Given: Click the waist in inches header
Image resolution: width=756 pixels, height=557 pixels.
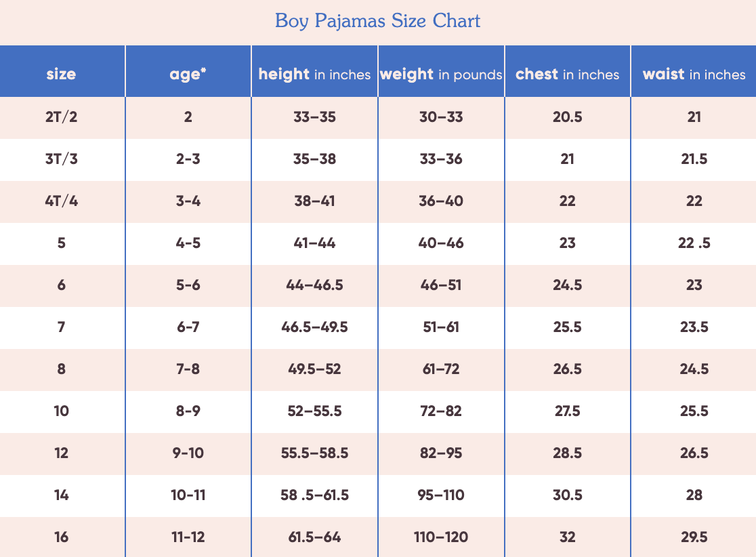Looking at the screenshot, I should (x=694, y=75).
